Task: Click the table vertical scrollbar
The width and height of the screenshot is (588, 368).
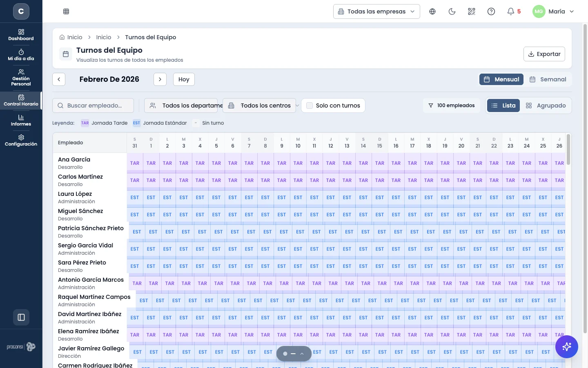Action: point(568,150)
